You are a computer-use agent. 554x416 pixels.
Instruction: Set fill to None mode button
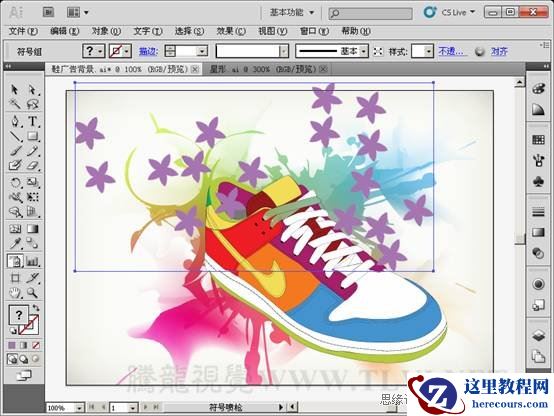36,345
